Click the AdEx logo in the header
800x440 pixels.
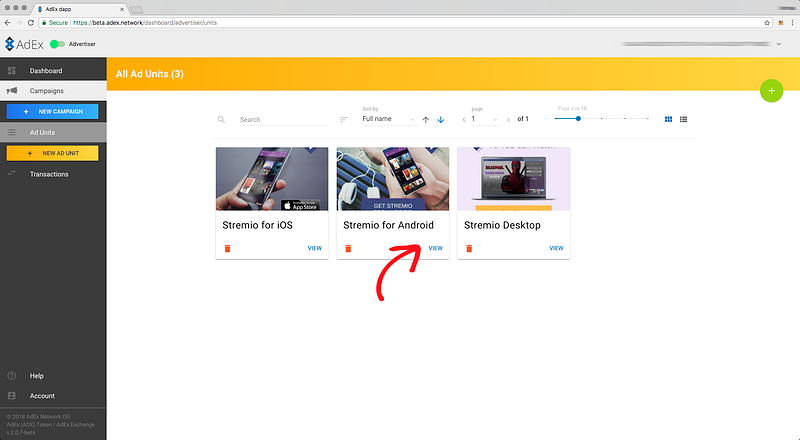pos(24,44)
